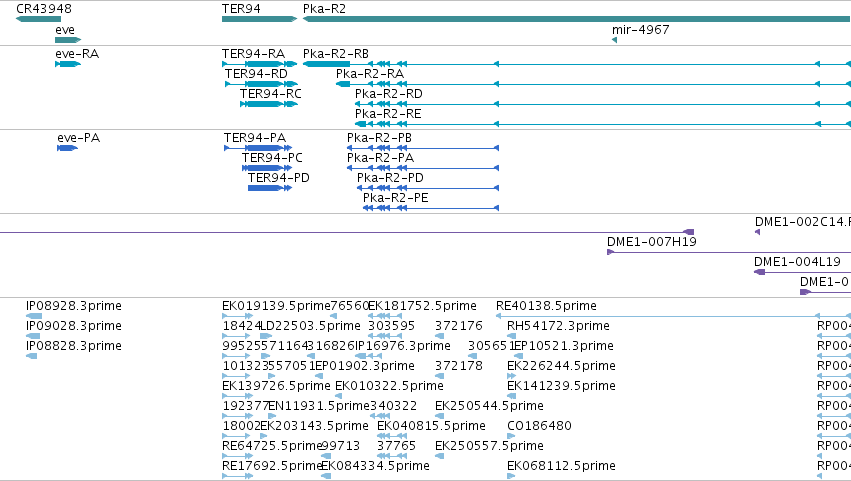
Task: Open the IP08828.3prime EST label
Action: 74,346
